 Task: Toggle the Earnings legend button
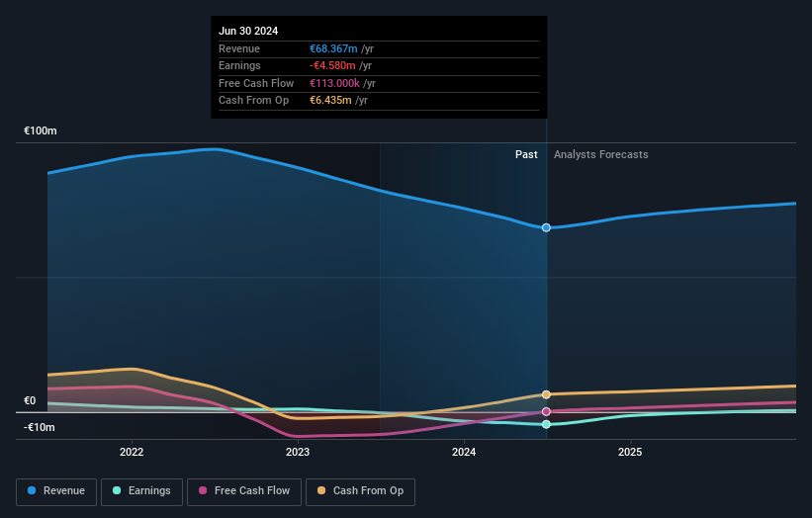[141, 491]
